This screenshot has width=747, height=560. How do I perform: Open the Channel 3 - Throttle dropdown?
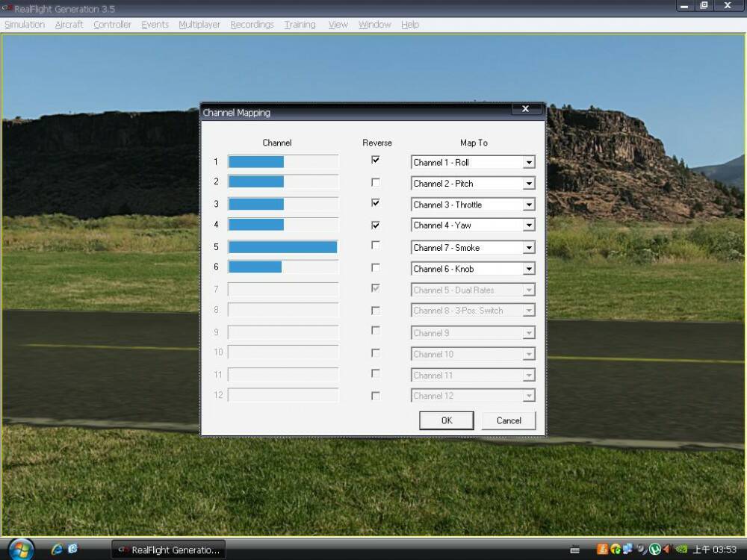point(473,205)
